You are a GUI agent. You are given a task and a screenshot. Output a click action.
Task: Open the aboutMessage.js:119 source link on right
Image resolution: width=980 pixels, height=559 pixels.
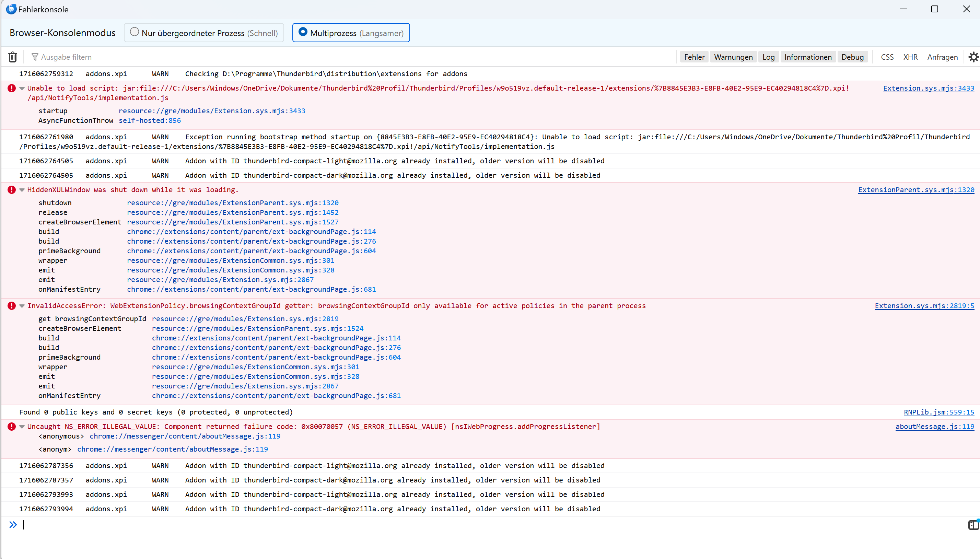click(934, 427)
